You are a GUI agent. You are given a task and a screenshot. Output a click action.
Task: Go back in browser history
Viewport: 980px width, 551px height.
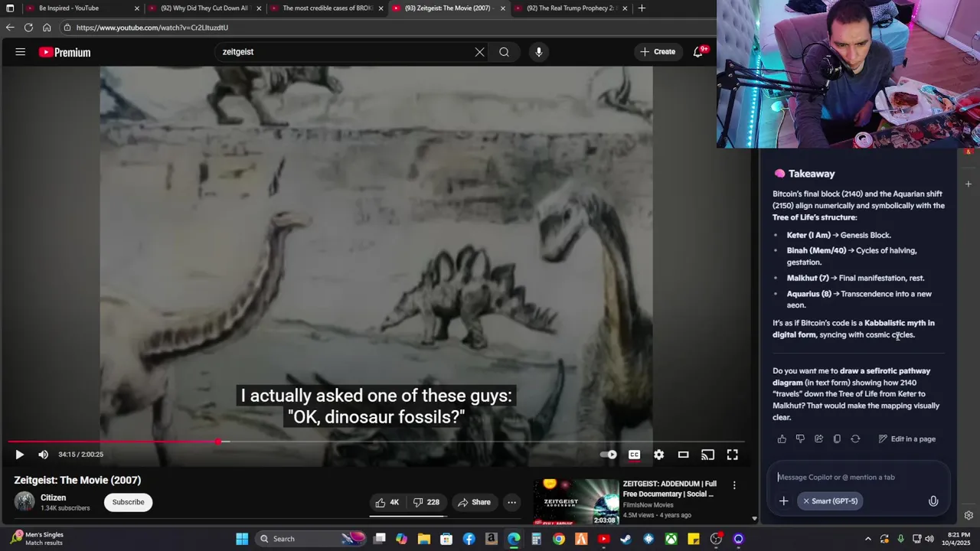[10, 28]
